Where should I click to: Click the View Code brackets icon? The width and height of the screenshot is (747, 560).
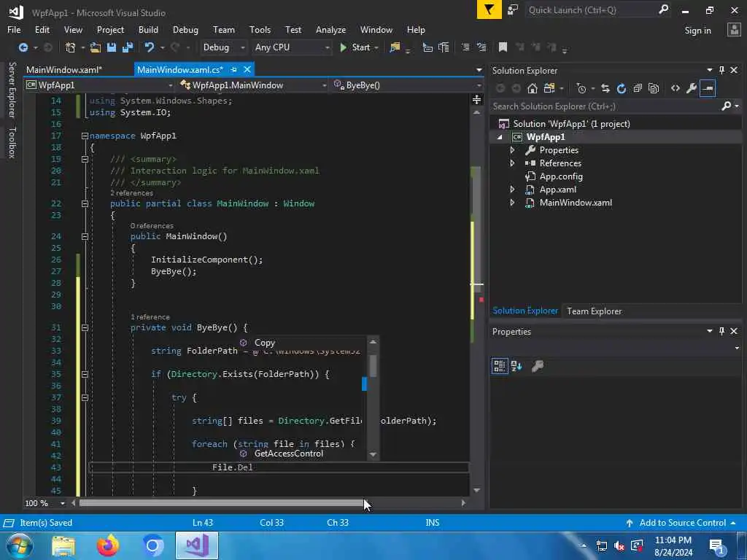coord(675,88)
